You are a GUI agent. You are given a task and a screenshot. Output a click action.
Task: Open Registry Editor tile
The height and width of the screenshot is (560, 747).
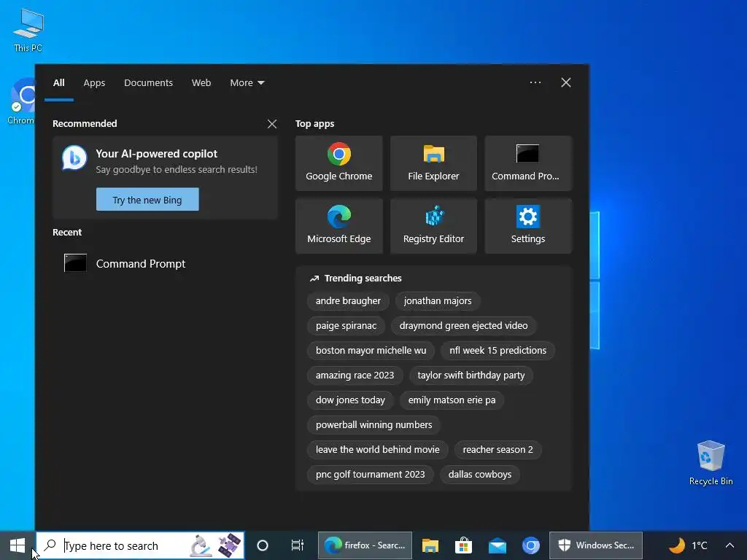coord(433,226)
